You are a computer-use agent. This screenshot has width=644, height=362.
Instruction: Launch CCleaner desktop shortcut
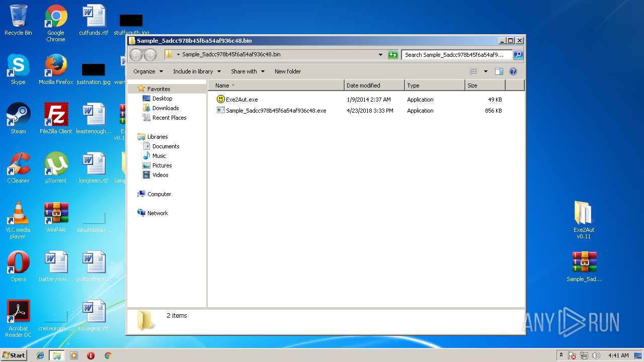click(18, 168)
